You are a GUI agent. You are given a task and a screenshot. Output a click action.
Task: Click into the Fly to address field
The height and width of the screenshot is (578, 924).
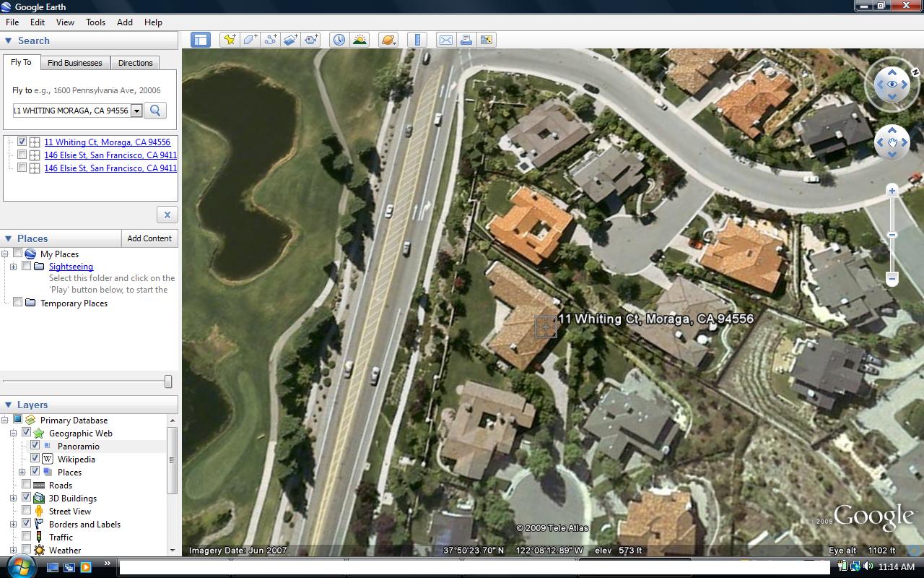point(71,111)
